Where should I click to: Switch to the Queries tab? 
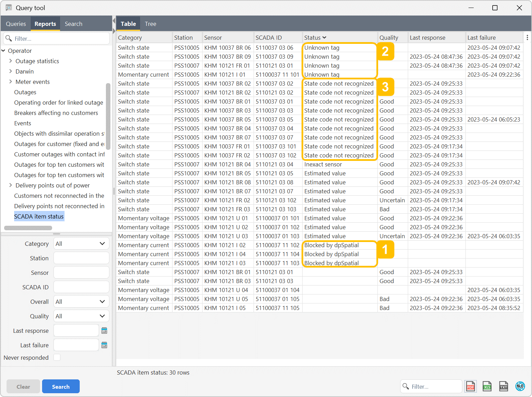point(16,24)
